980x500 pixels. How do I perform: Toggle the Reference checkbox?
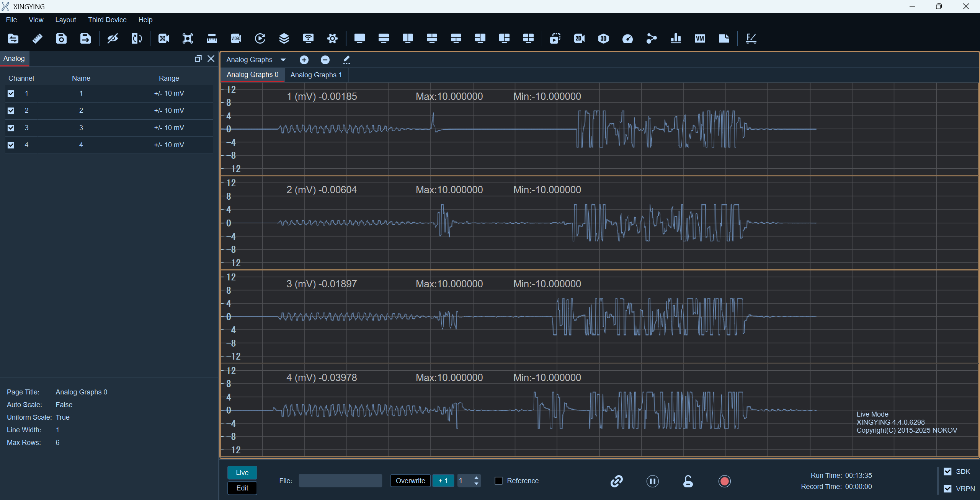pos(498,480)
